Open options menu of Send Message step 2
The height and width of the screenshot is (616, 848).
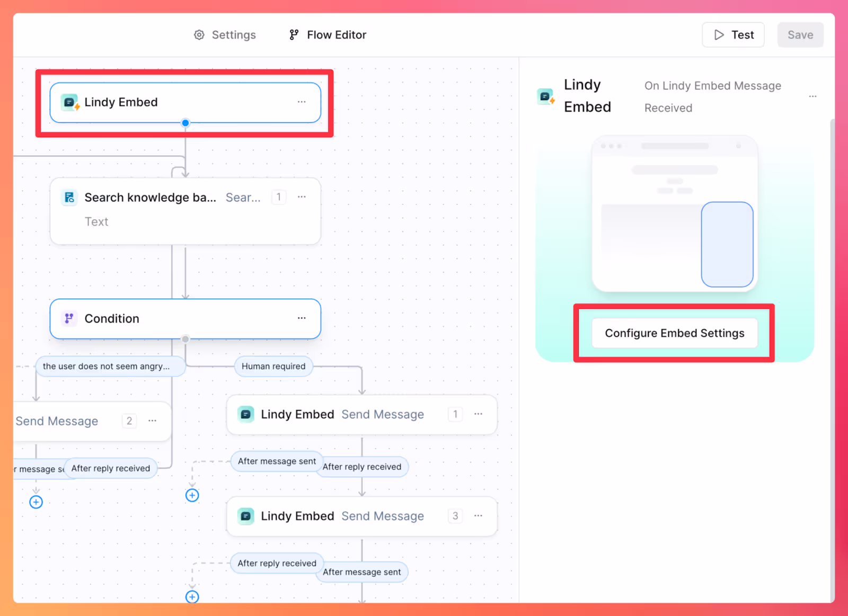(153, 421)
